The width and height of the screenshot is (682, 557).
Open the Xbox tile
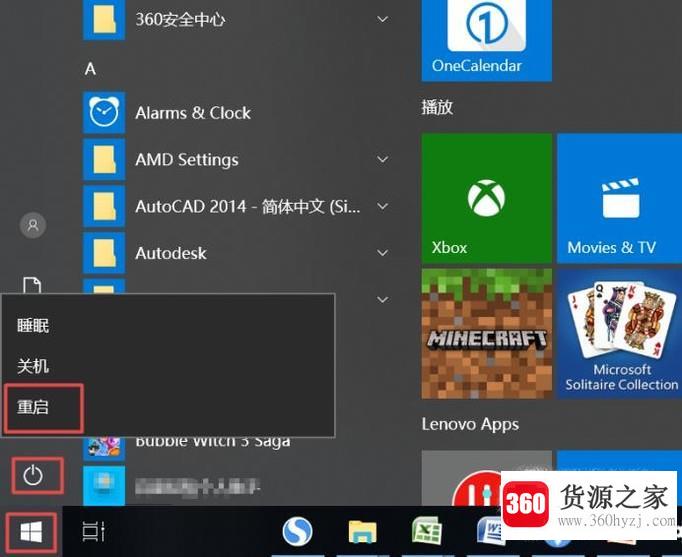487,198
